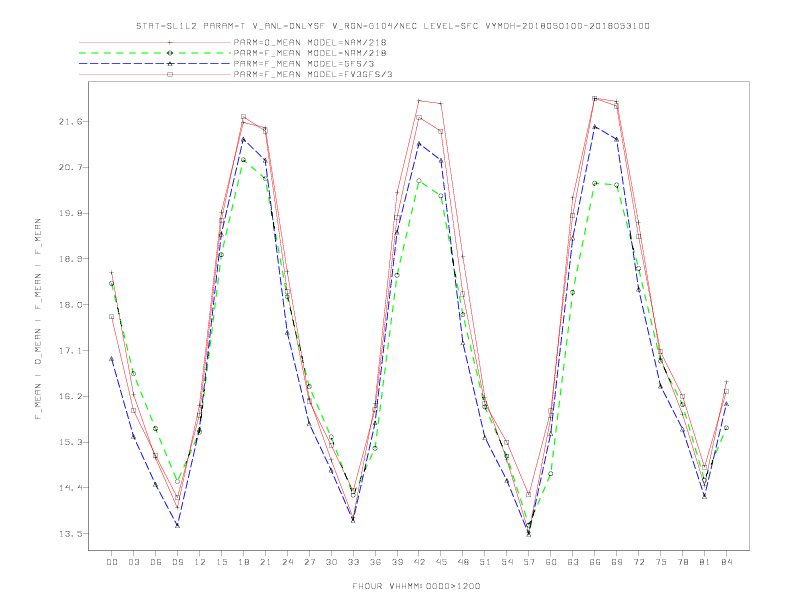The height and width of the screenshot is (612, 792).
Task: Click forecast hour 54 on the x-axis
Action: [x=507, y=562]
